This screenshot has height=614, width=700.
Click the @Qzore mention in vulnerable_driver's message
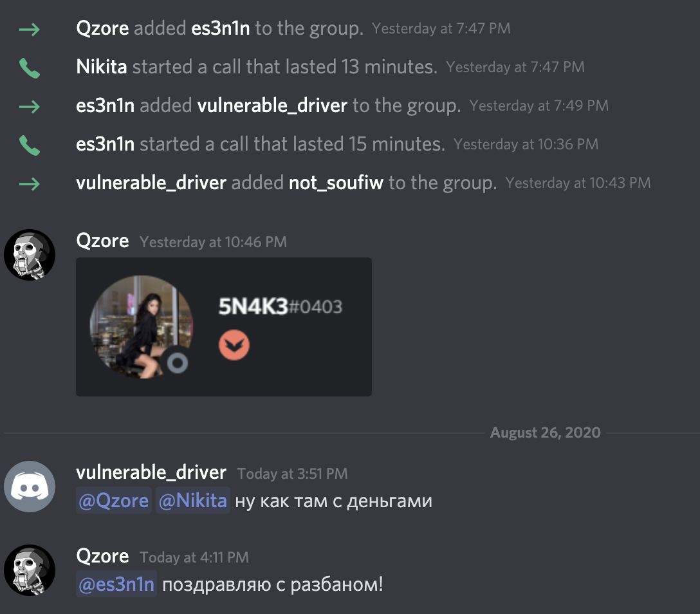coord(114,501)
